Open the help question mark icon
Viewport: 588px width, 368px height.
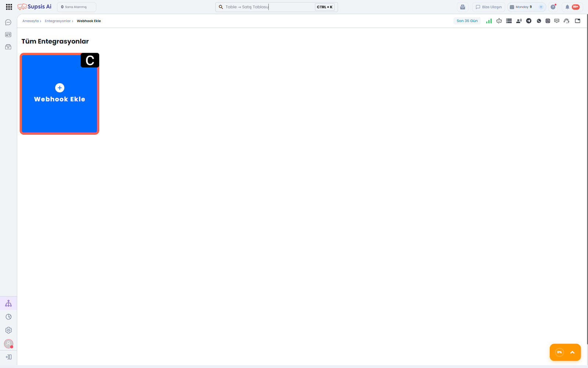click(x=553, y=7)
